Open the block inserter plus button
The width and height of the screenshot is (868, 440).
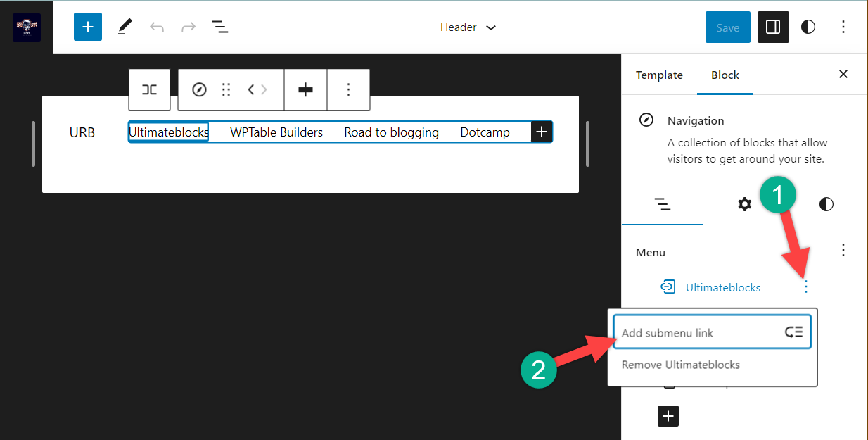[x=88, y=27]
